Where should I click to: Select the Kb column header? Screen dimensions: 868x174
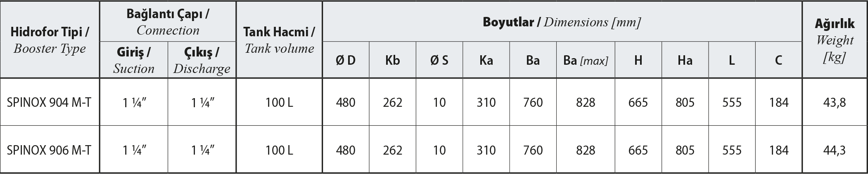(392, 60)
